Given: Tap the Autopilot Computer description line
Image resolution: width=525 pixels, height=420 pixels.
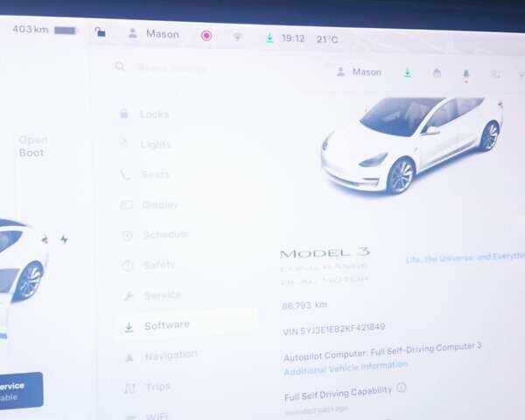Looking at the screenshot, I should (x=382, y=352).
